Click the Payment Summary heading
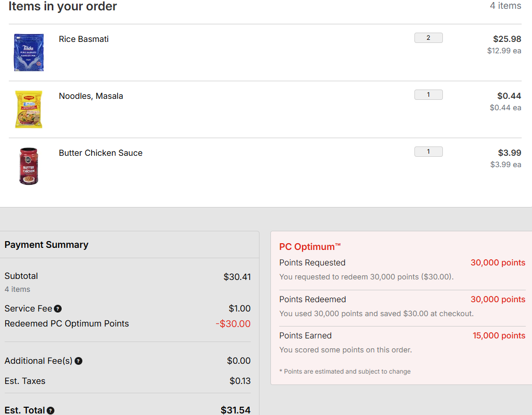The image size is (532, 415). point(47,245)
